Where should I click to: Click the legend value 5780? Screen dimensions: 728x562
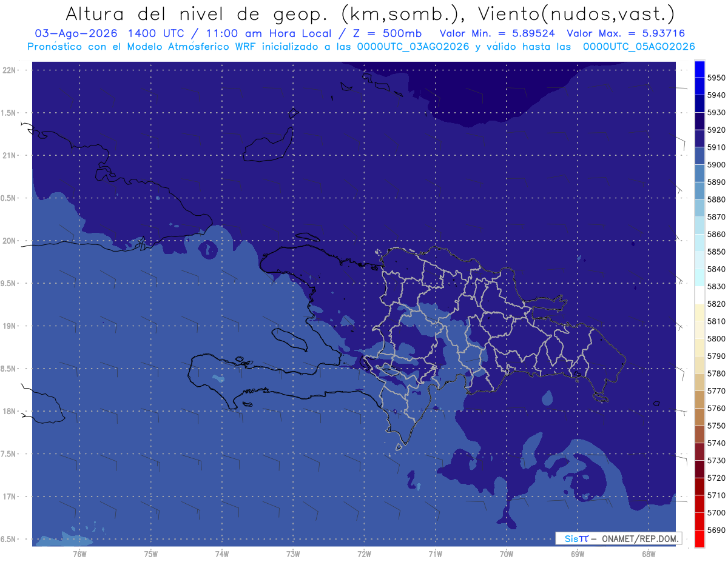[716, 373]
